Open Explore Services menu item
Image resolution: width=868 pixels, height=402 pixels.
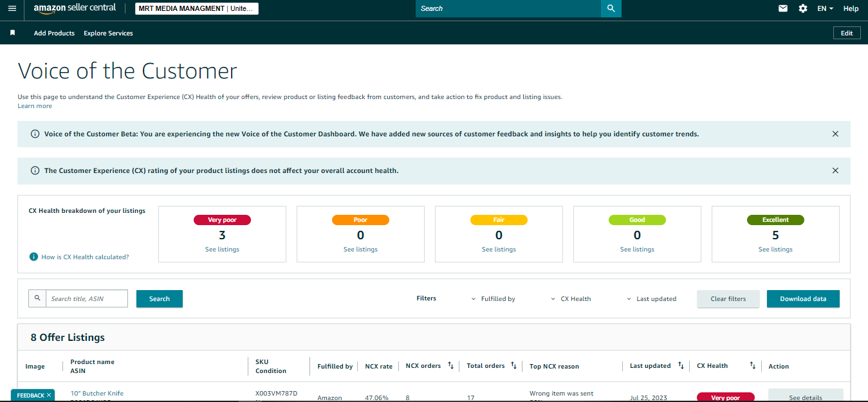[108, 33]
